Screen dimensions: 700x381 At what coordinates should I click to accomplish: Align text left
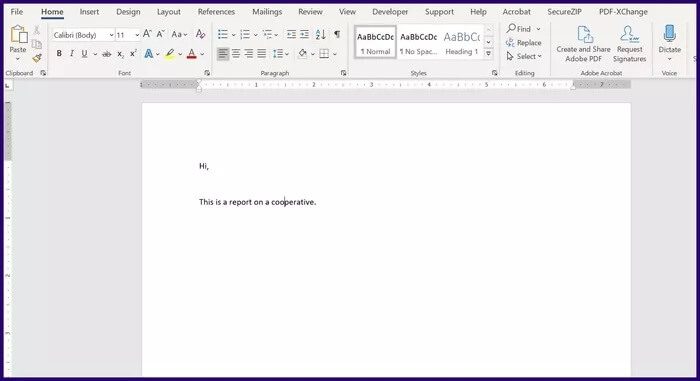pyautogui.click(x=223, y=54)
